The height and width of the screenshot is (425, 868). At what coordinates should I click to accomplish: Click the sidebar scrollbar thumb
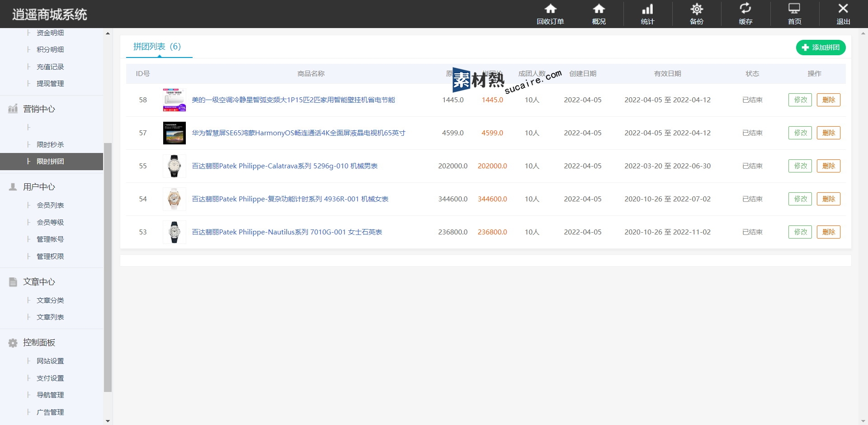point(108,267)
